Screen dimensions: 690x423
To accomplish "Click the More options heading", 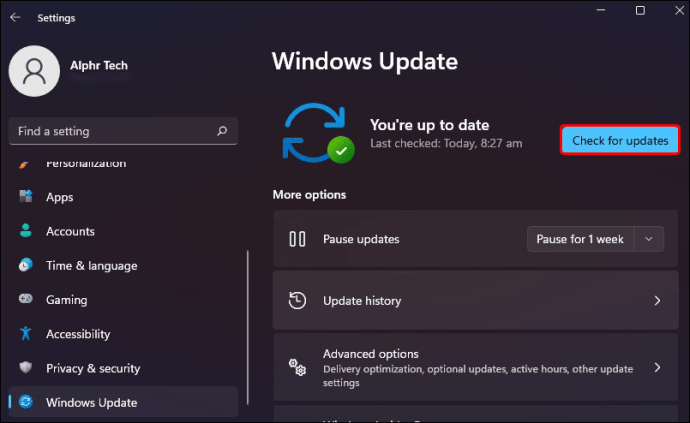I will (x=309, y=195).
